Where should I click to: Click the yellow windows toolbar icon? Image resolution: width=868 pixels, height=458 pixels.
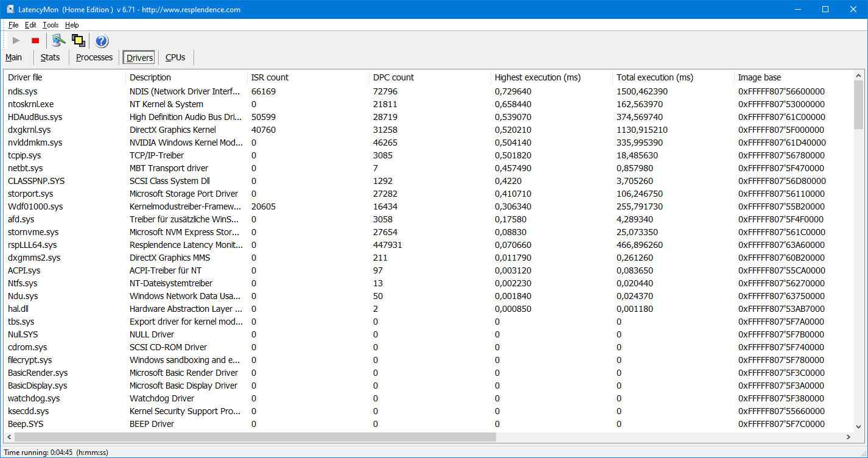coord(78,41)
